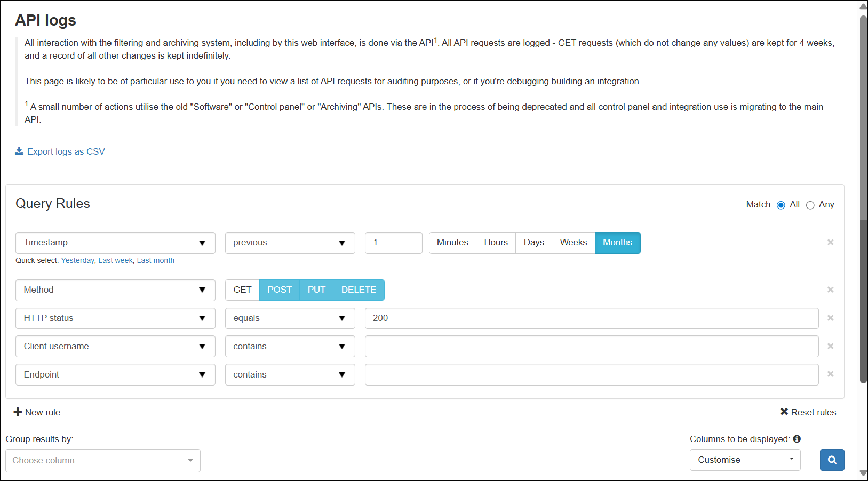868x481 pixels.
Task: Click the Endpoint value text field
Action: pos(591,374)
